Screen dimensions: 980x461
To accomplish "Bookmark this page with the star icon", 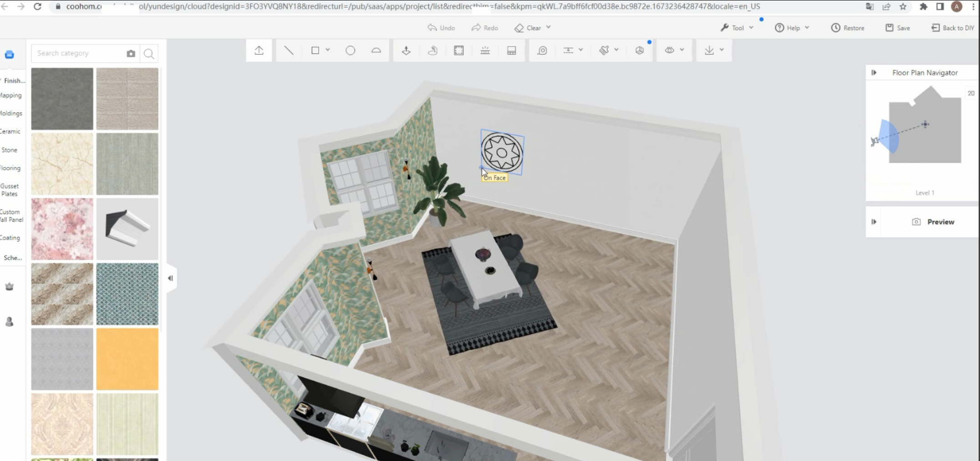I will click(903, 6).
